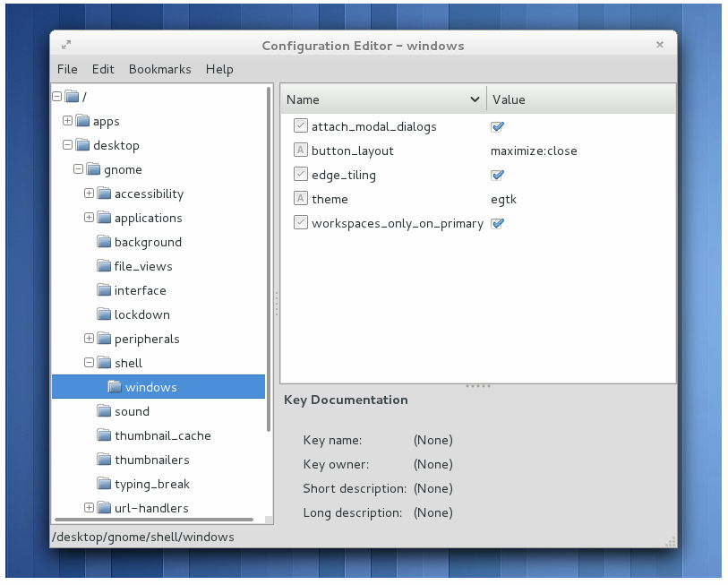The width and height of the screenshot is (728, 585).
Task: Select the background folder icon
Action: pos(103,242)
